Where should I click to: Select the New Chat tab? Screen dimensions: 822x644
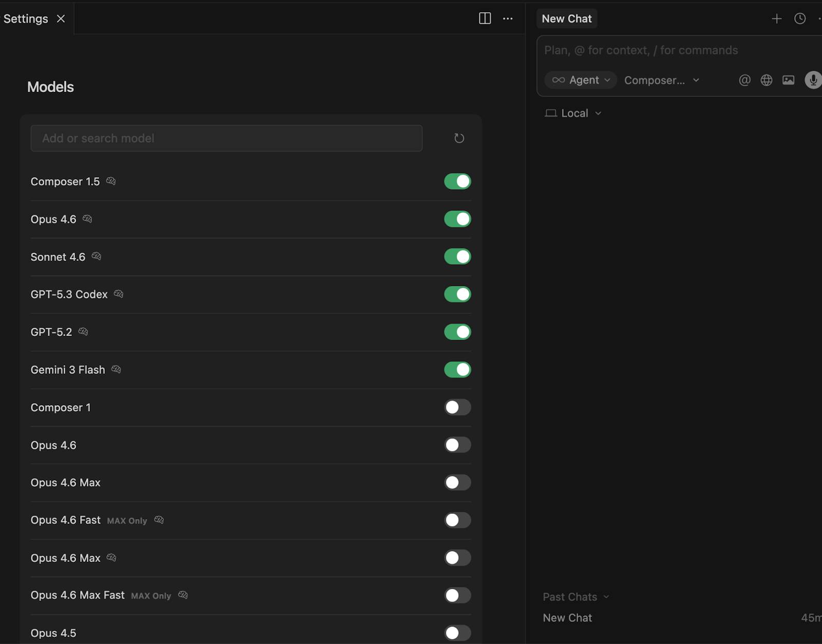tap(567, 18)
